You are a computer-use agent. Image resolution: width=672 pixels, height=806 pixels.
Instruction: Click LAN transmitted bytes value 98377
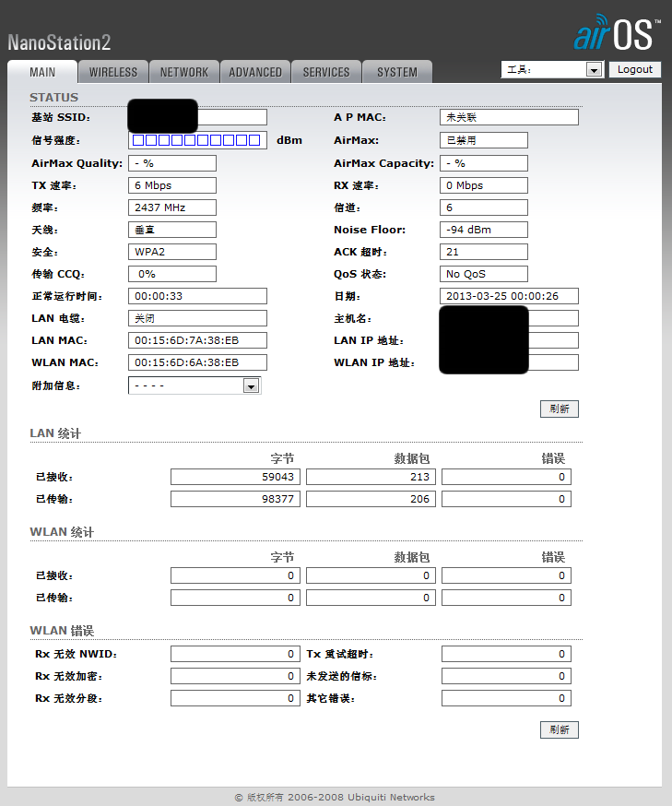pyautogui.click(x=235, y=499)
